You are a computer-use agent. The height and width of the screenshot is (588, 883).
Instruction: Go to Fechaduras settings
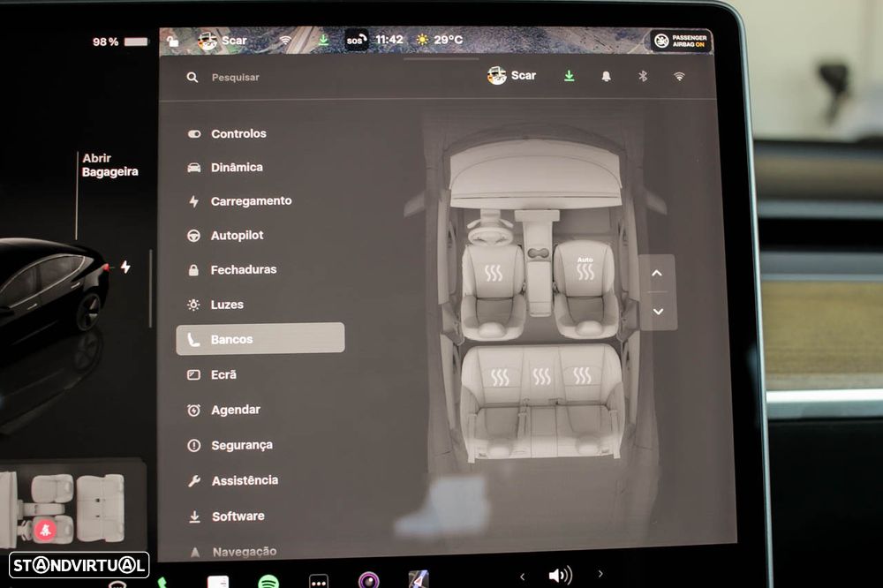click(x=232, y=270)
